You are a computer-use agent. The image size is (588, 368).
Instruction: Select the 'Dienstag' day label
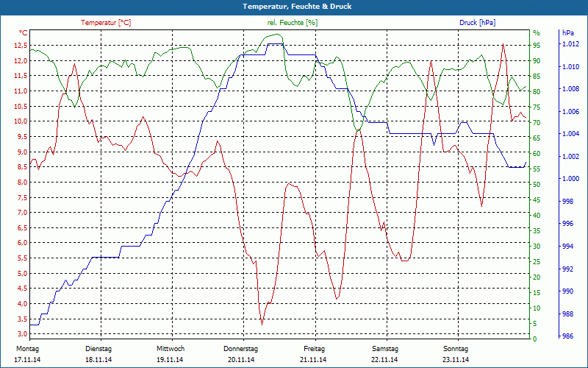click(x=98, y=349)
